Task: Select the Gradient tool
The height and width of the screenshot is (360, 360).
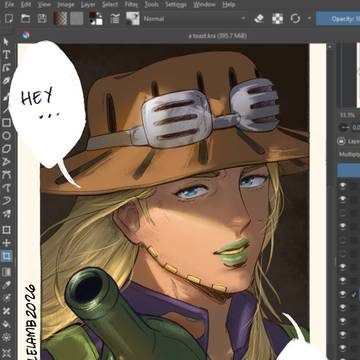Action: [6, 272]
